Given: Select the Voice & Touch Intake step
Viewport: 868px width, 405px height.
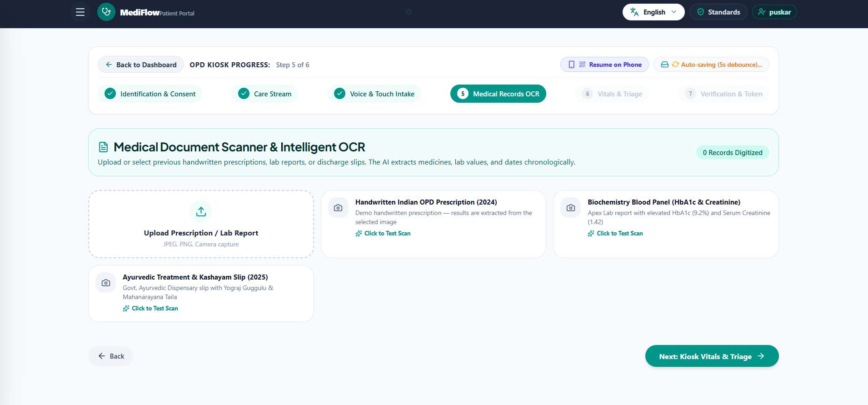Looking at the screenshot, I should tap(374, 94).
